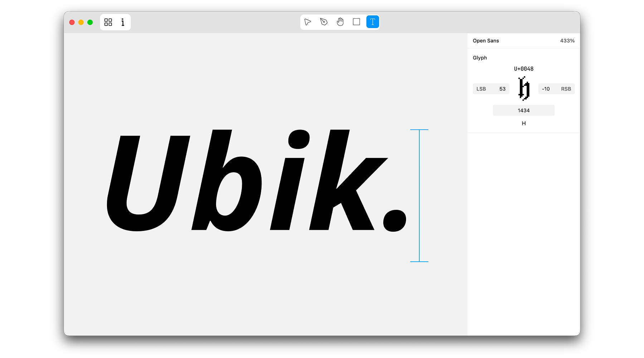Click the Open Sans font name

click(486, 41)
